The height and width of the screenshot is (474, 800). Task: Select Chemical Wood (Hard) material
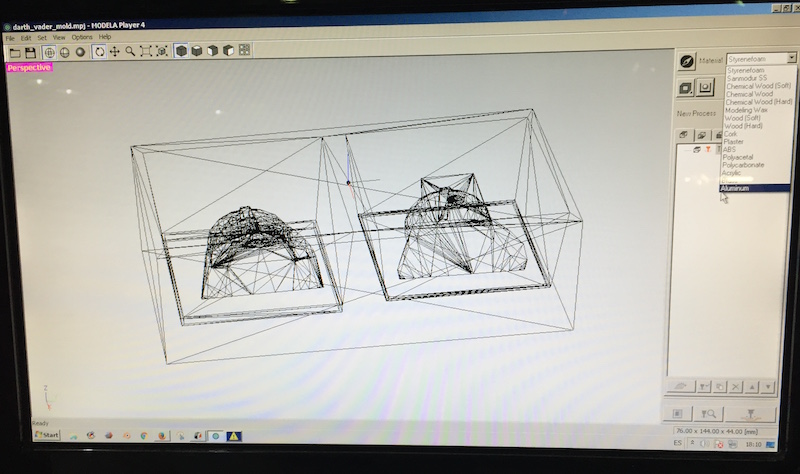[x=759, y=102]
